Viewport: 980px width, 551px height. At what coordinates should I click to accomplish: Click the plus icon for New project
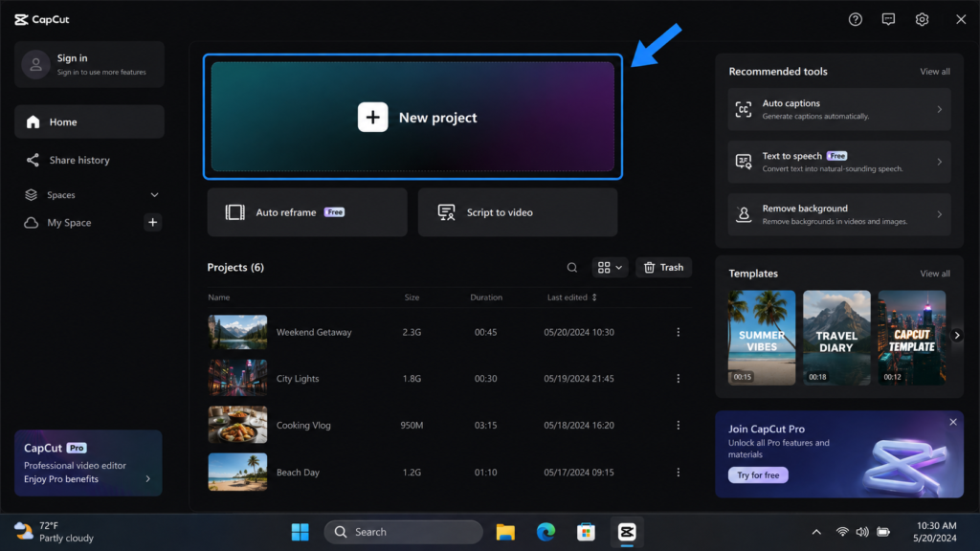tap(372, 117)
